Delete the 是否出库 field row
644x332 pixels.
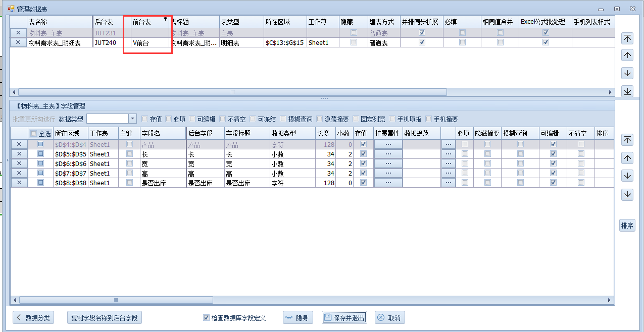click(19, 183)
